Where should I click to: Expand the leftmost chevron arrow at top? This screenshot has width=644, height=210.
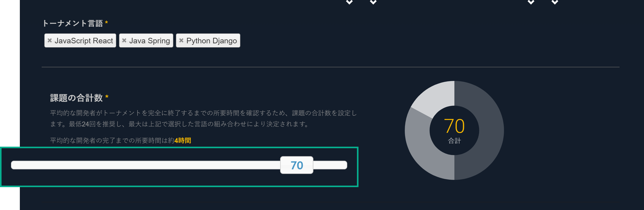pos(349,2)
